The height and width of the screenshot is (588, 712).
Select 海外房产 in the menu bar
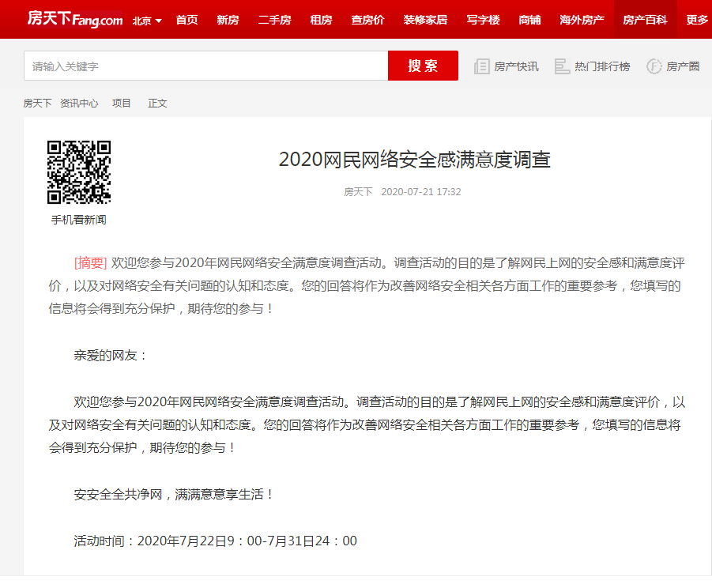tap(582, 20)
